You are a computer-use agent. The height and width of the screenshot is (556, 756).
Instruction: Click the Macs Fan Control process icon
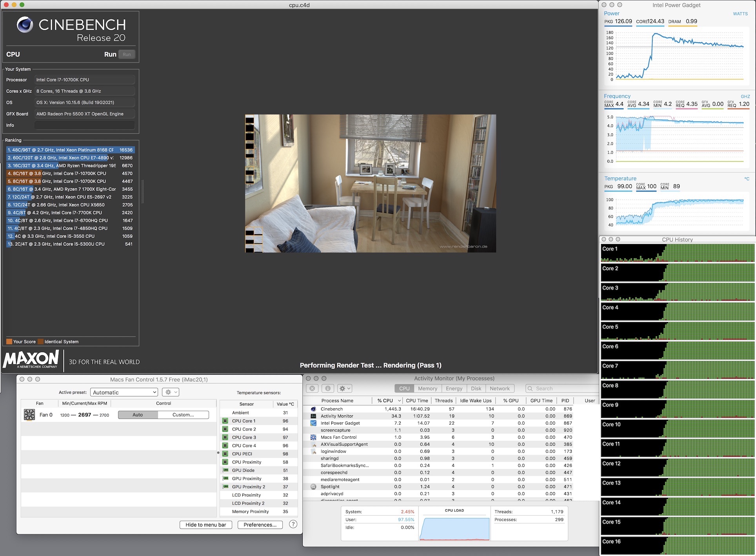coord(313,437)
